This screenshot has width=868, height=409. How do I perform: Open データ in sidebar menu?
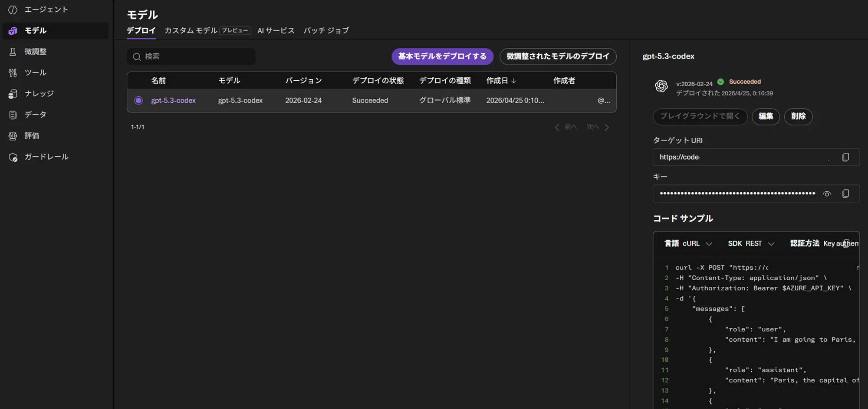point(56,115)
